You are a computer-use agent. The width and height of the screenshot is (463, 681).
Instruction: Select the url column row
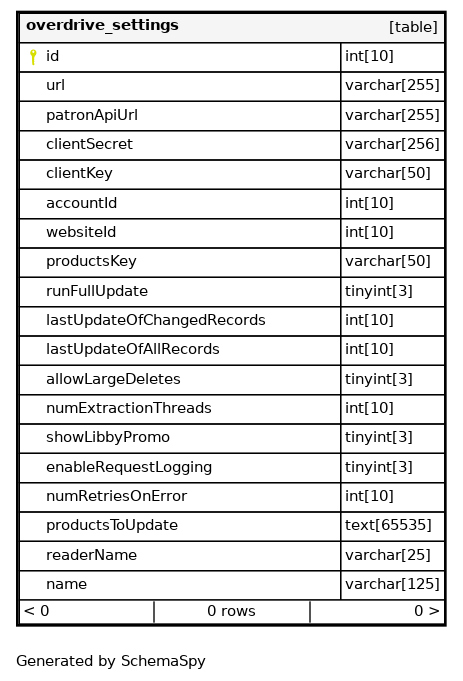232,86
